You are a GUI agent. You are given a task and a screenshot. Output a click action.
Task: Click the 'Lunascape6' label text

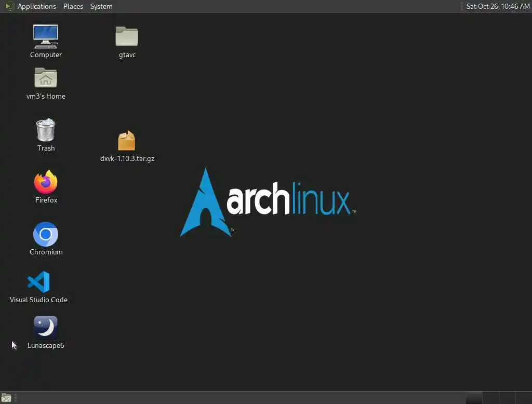pos(46,346)
